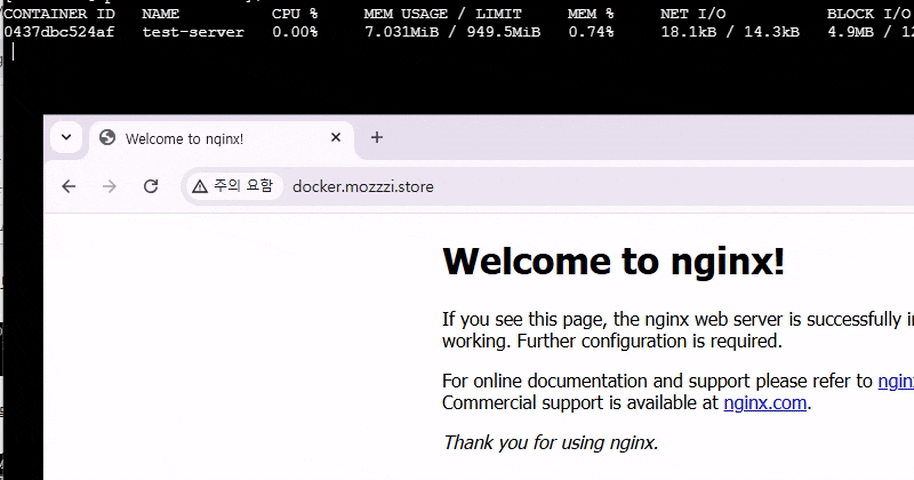The height and width of the screenshot is (480, 914).
Task: Click the globe favicon on the tab
Action: (x=107, y=138)
